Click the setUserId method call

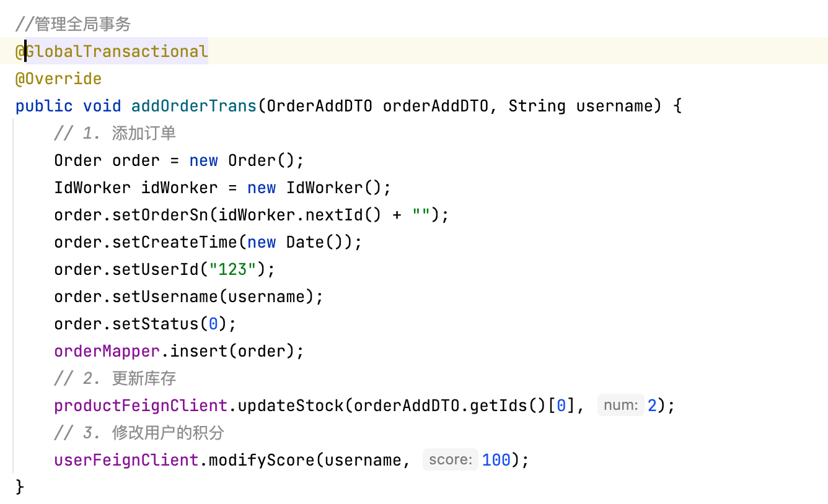pos(156,269)
